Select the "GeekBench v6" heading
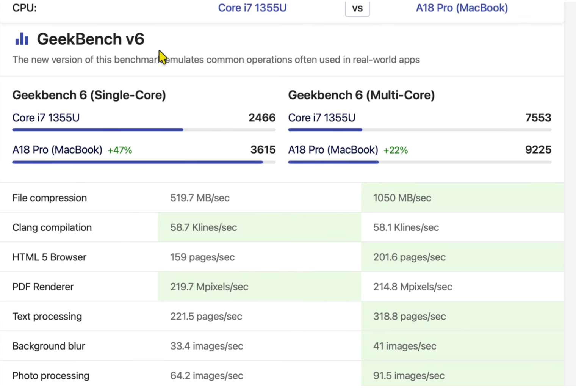Screen dimensions: 576x392 [91, 39]
